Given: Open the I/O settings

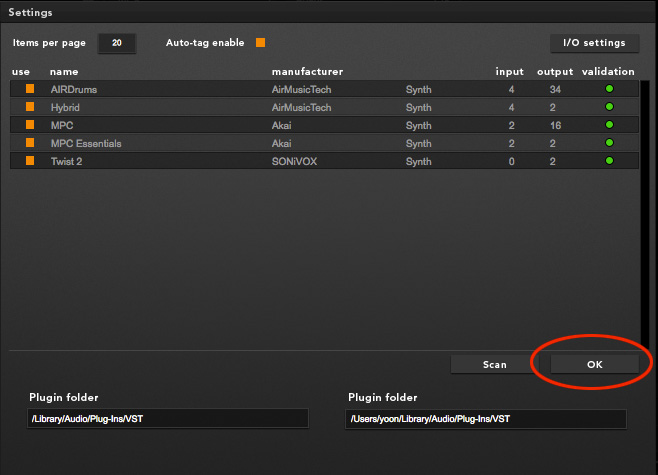Looking at the screenshot, I should point(594,43).
